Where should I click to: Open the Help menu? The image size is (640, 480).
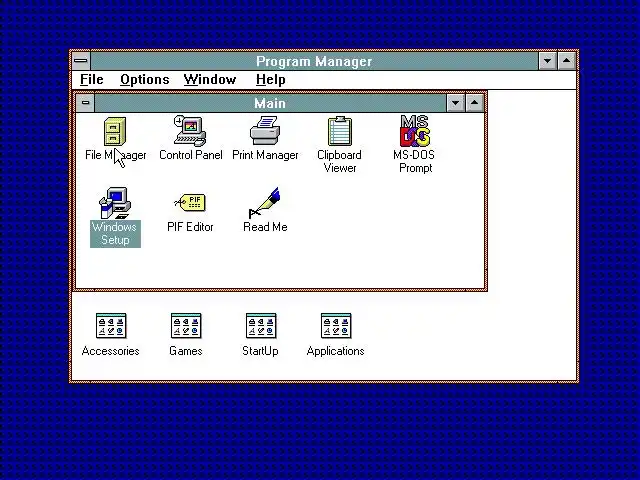(271, 80)
